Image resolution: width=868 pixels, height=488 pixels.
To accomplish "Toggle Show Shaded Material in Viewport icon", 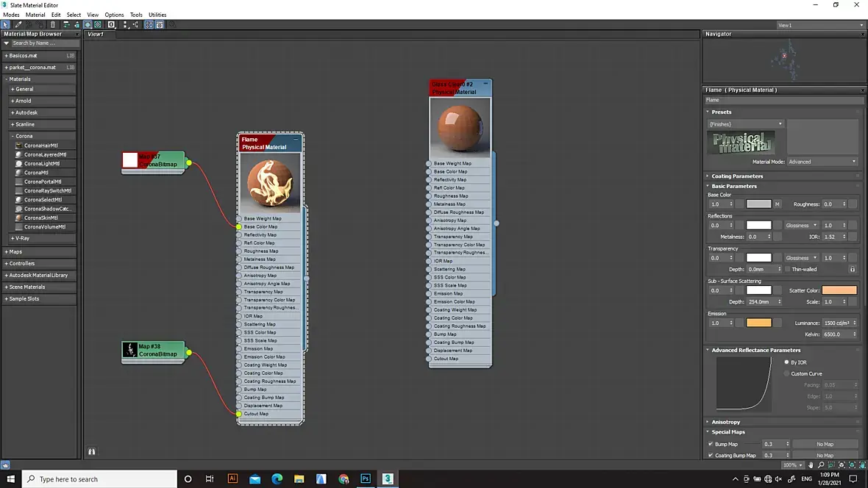I will 88,24.
